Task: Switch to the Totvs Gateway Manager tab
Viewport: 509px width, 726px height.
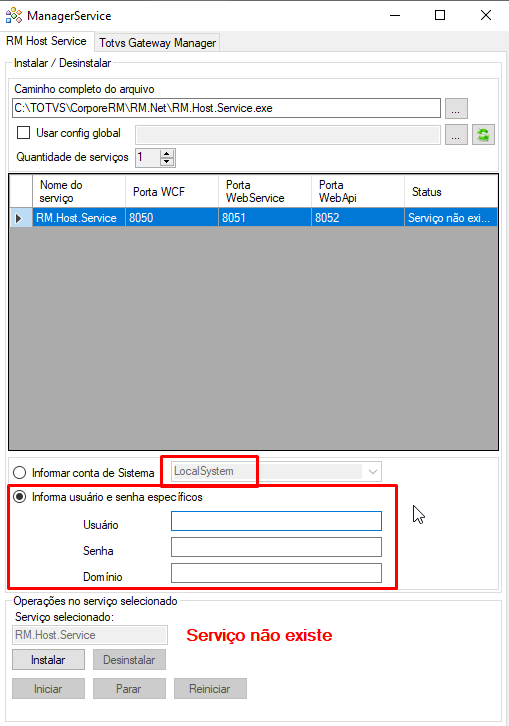Action: coord(157,43)
